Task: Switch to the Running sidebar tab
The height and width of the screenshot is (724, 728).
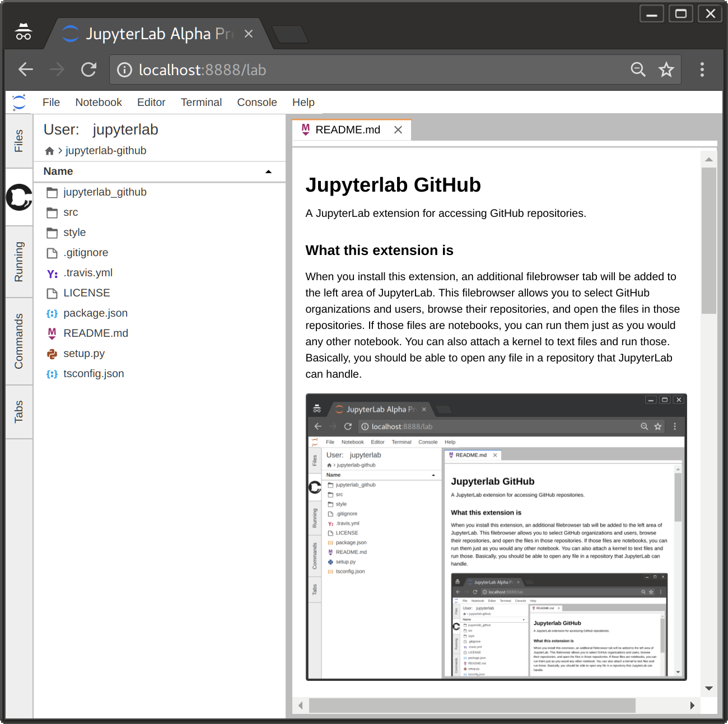Action: (x=19, y=262)
